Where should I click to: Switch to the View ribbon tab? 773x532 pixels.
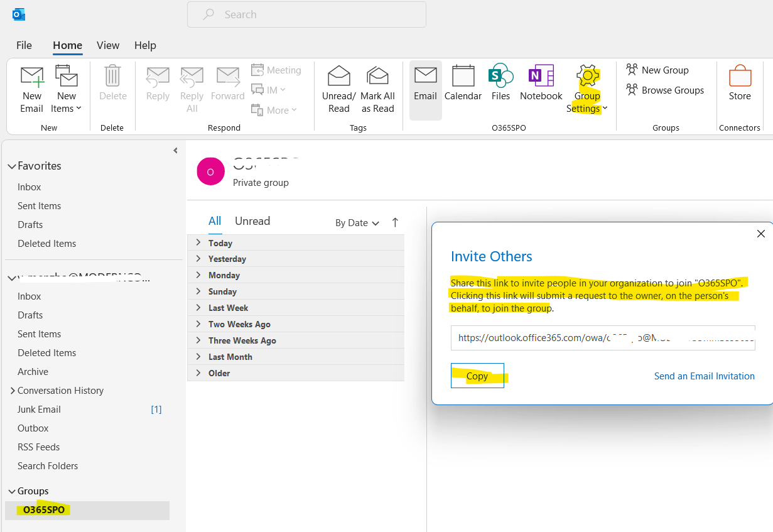tap(108, 45)
